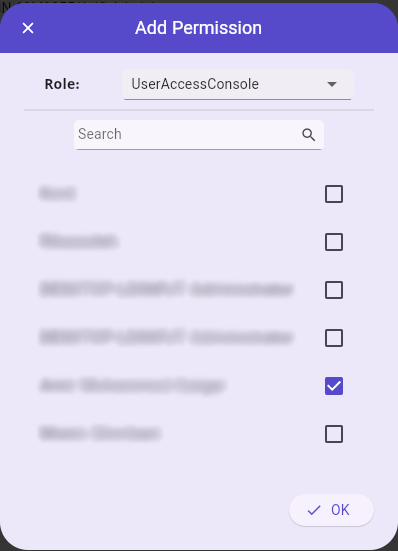
Task: Select the second blurred user name
Action: point(78,241)
